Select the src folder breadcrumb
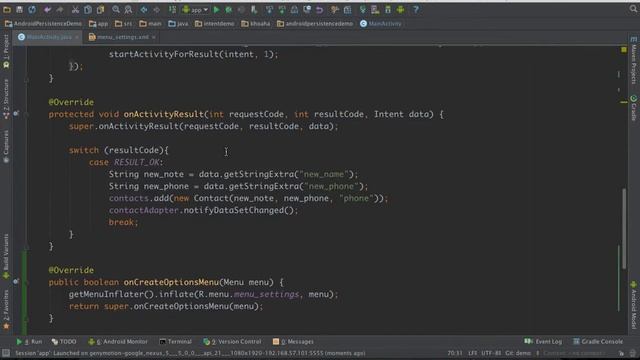This screenshot has height=360, width=640. click(x=123, y=24)
